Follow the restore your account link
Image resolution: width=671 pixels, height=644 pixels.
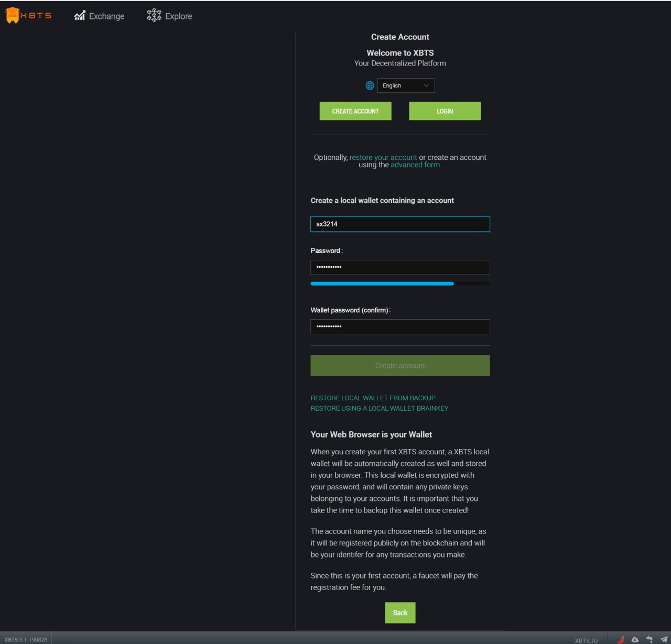point(383,157)
